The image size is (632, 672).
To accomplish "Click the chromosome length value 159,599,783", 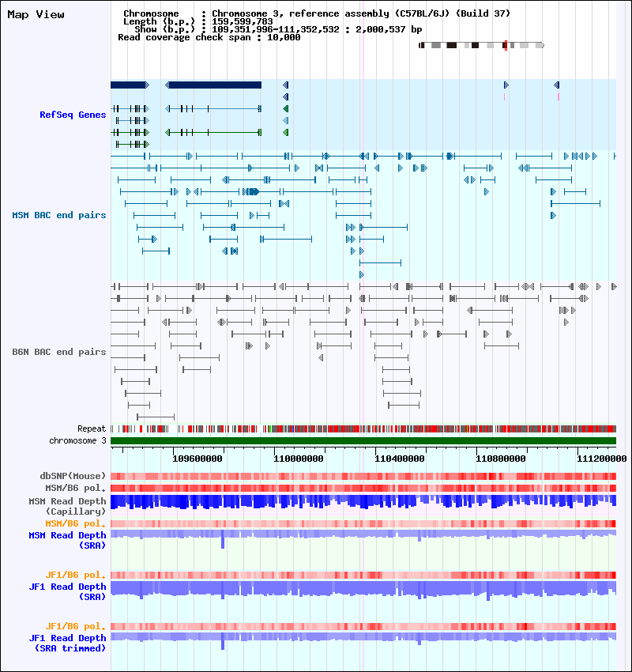I will pyautogui.click(x=243, y=21).
